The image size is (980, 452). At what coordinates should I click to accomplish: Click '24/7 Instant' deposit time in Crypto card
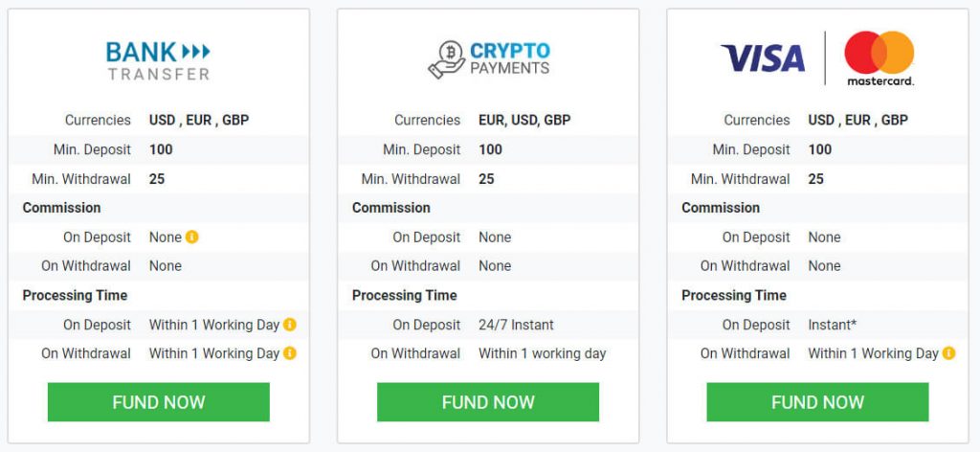(516, 325)
